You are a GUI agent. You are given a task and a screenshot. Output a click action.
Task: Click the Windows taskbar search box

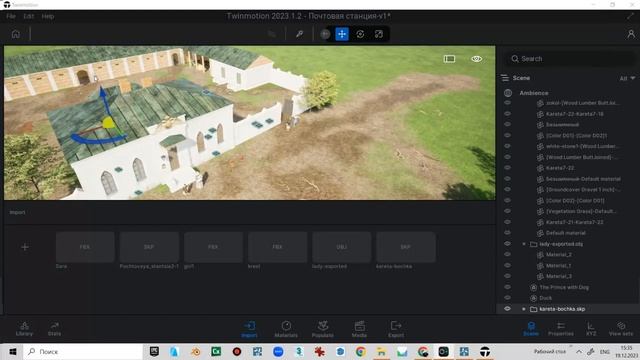click(83, 351)
